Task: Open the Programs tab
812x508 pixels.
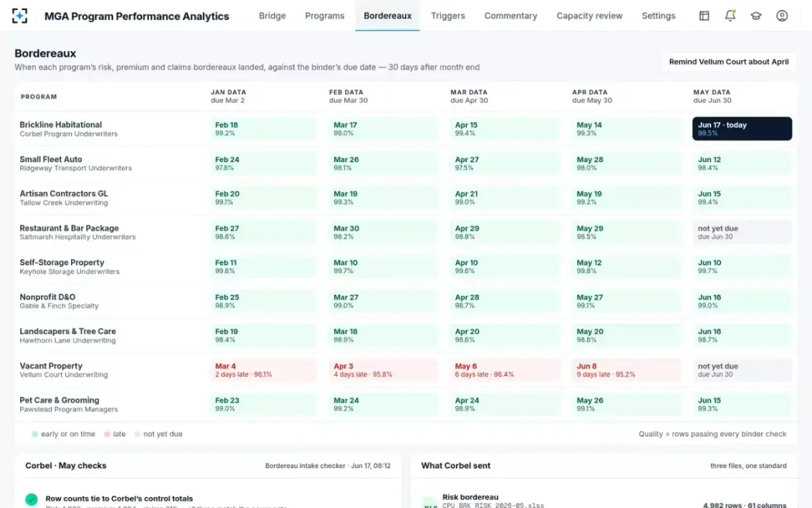Action: coord(325,16)
